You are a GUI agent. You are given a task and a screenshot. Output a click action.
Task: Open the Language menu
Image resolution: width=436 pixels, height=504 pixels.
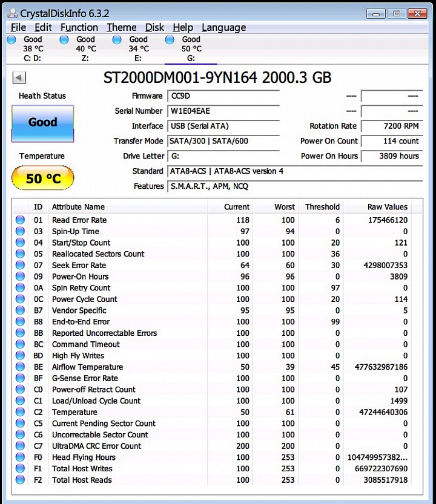coord(223,27)
